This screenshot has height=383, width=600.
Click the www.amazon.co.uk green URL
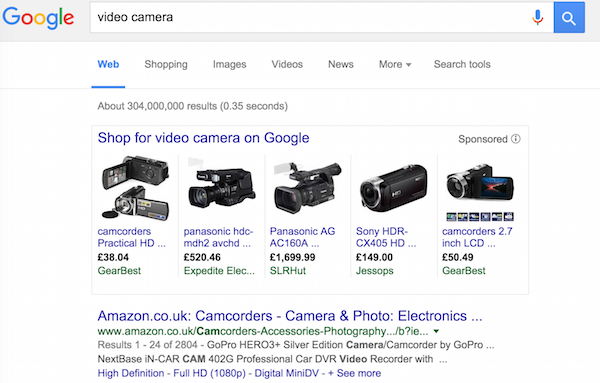262,331
